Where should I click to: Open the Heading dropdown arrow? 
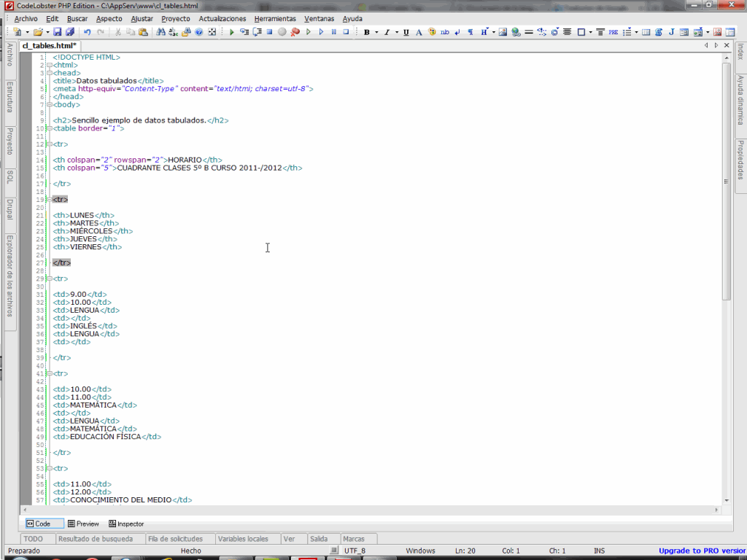point(494,32)
